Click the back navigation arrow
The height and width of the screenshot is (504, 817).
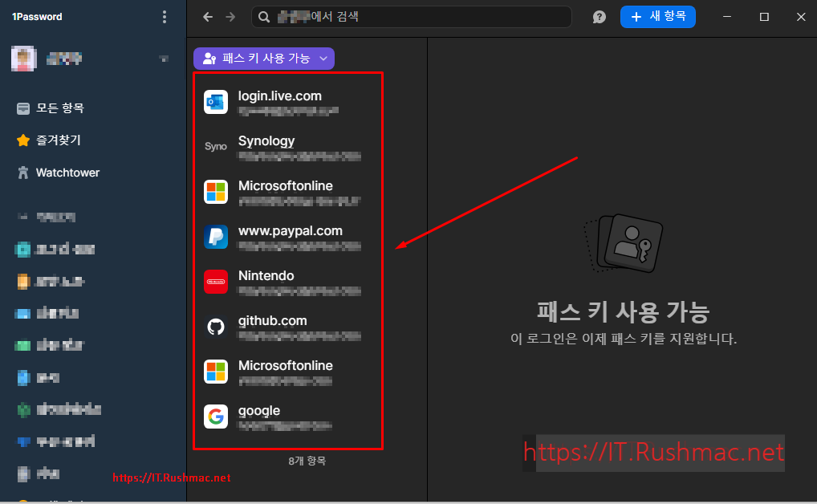207,16
